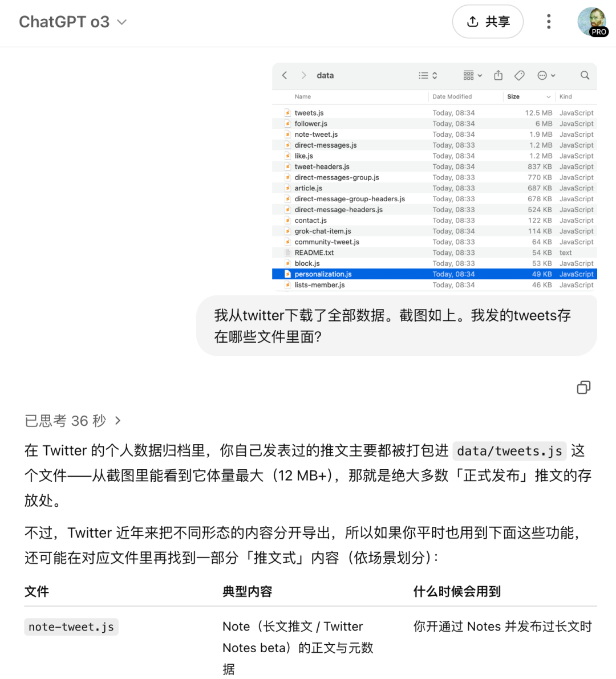Click the 典型内容 table column header
Screen dimensions: 616x679
tap(247, 592)
